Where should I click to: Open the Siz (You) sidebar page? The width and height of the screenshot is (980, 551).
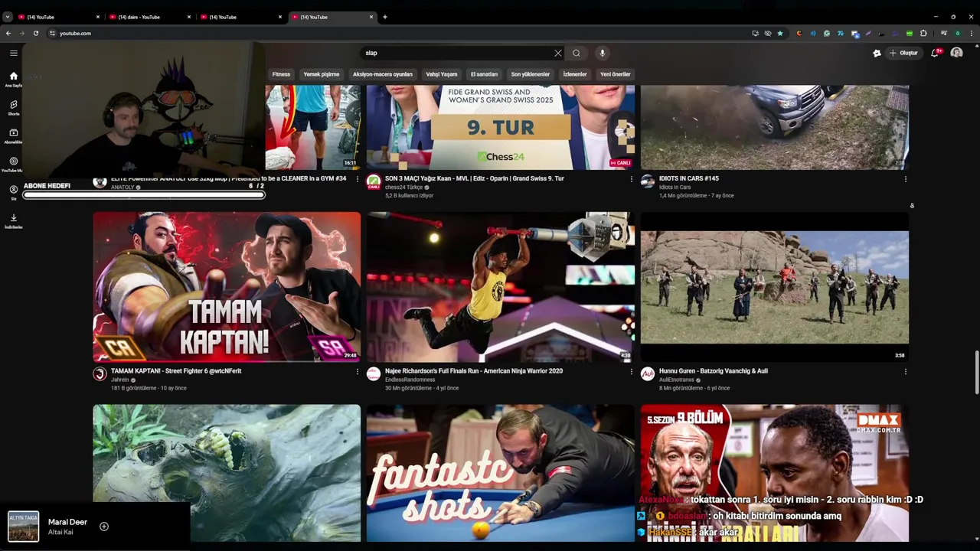tap(14, 192)
